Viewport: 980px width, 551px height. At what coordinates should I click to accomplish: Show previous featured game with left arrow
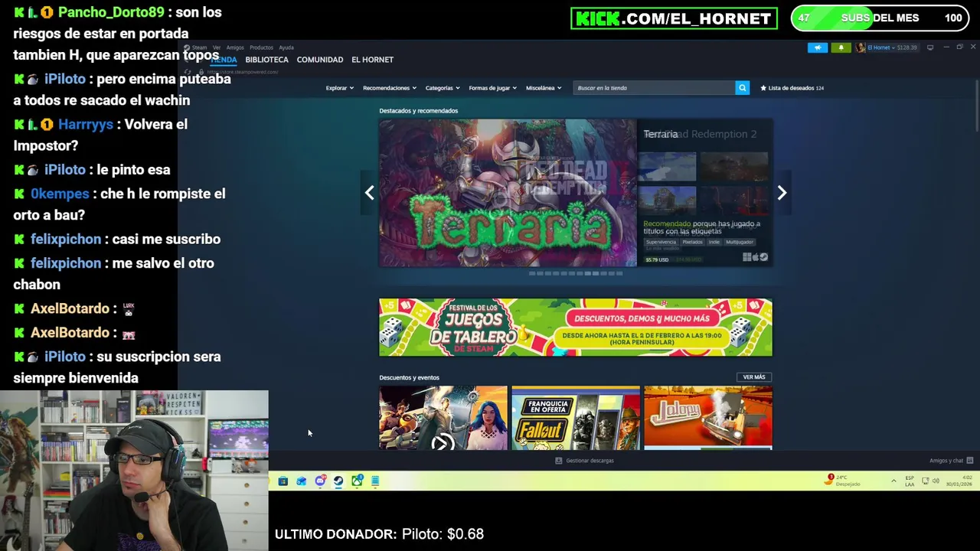[x=369, y=193]
